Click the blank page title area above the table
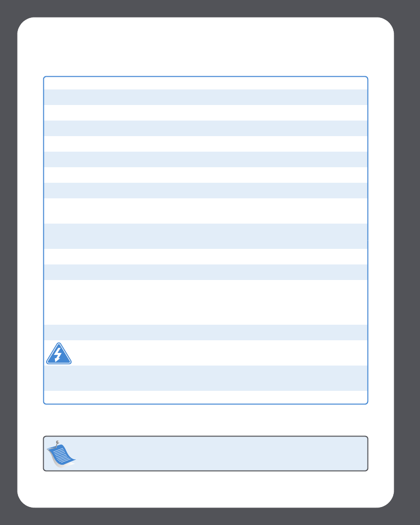 (206, 47)
